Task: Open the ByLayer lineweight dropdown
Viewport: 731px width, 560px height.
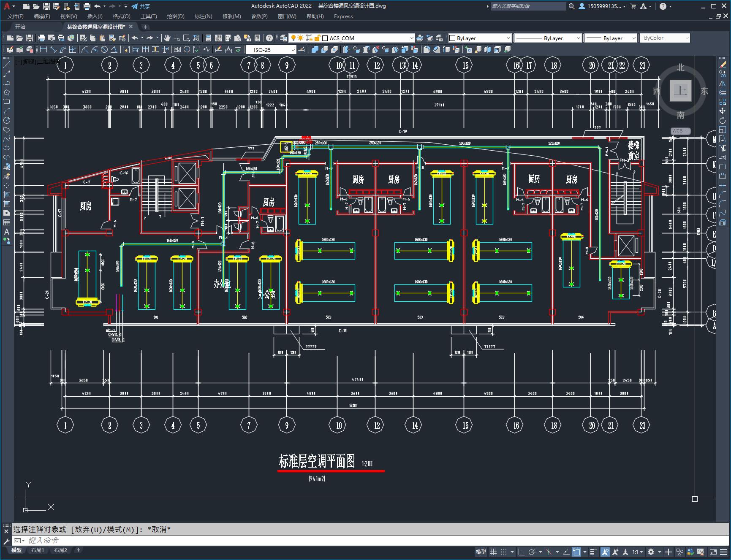Action: (x=633, y=38)
